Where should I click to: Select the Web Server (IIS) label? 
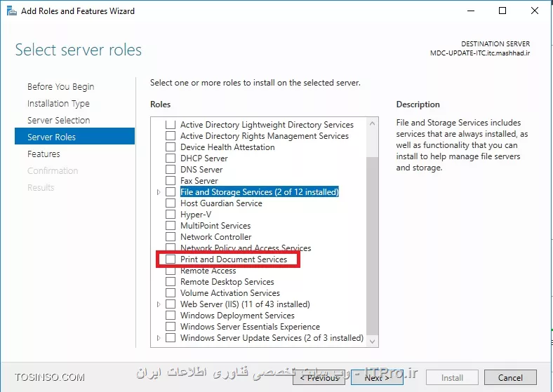click(x=245, y=304)
